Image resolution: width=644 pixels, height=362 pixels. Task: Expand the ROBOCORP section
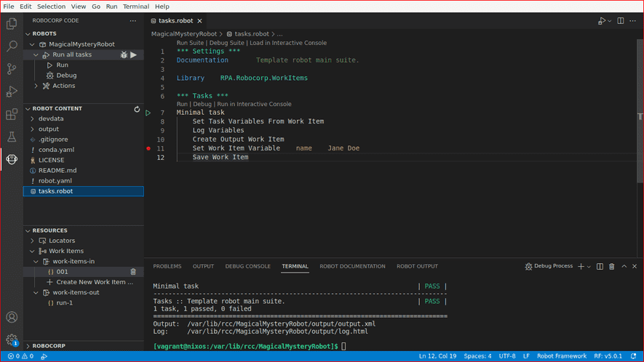[x=28, y=346]
